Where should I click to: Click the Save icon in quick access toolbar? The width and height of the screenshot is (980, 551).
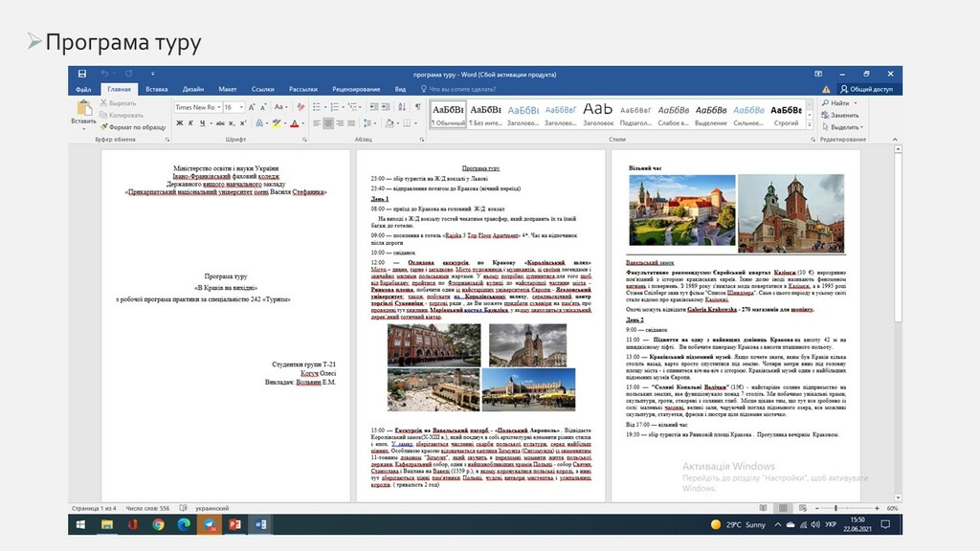pyautogui.click(x=82, y=74)
